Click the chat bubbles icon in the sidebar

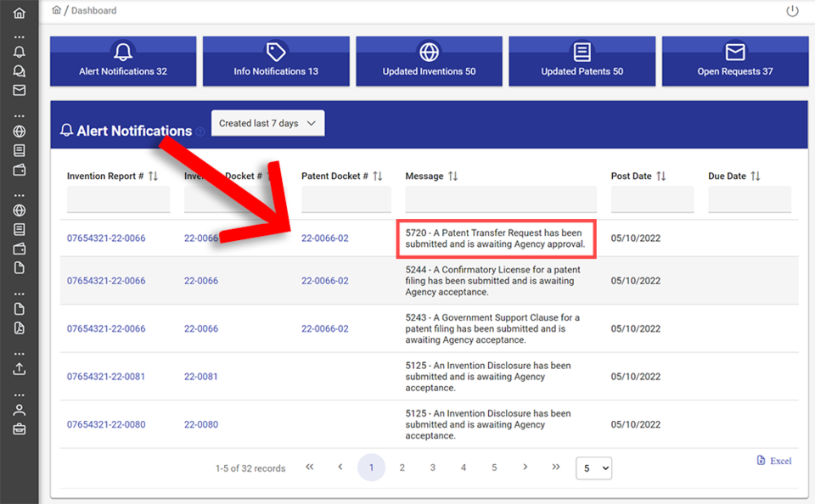[19, 71]
